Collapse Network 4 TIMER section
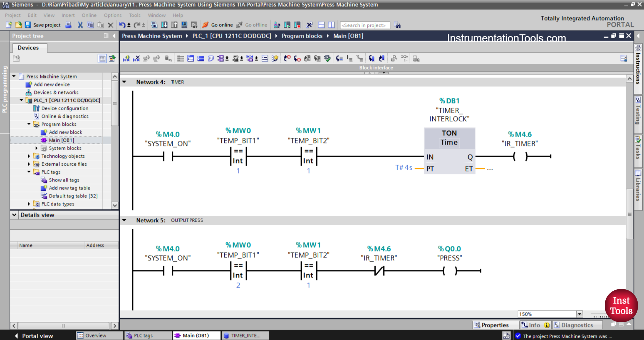Image resolution: width=644 pixels, height=340 pixels. (124, 82)
